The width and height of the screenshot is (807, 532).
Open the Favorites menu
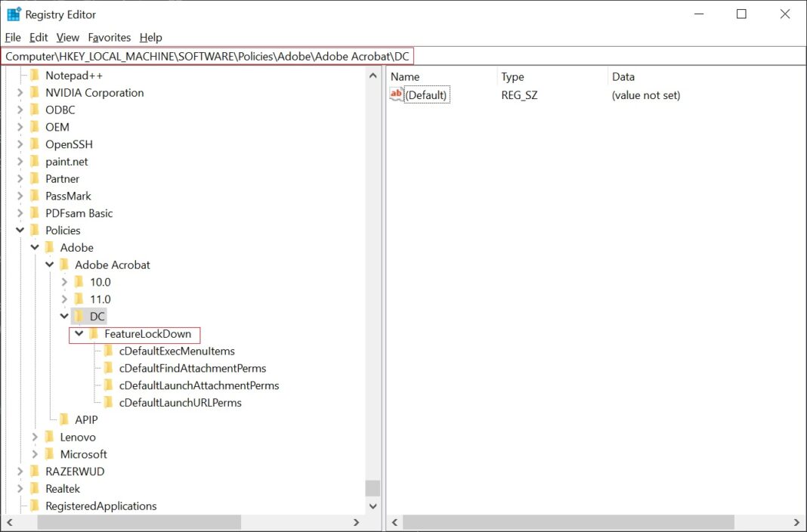(109, 37)
